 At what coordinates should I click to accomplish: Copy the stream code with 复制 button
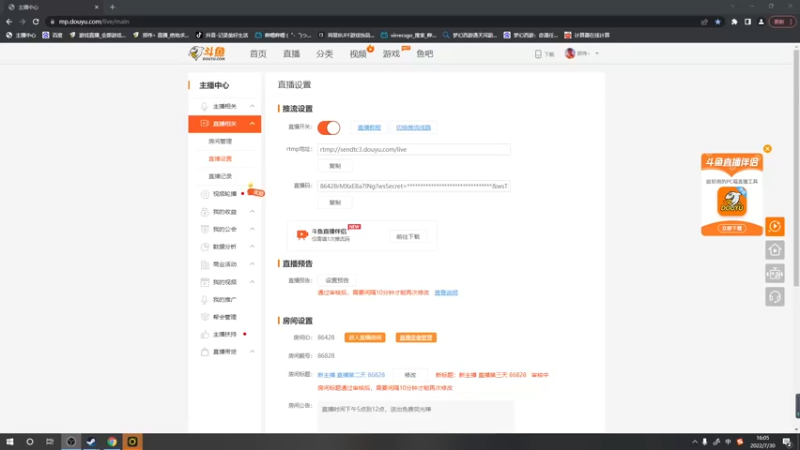pos(335,203)
